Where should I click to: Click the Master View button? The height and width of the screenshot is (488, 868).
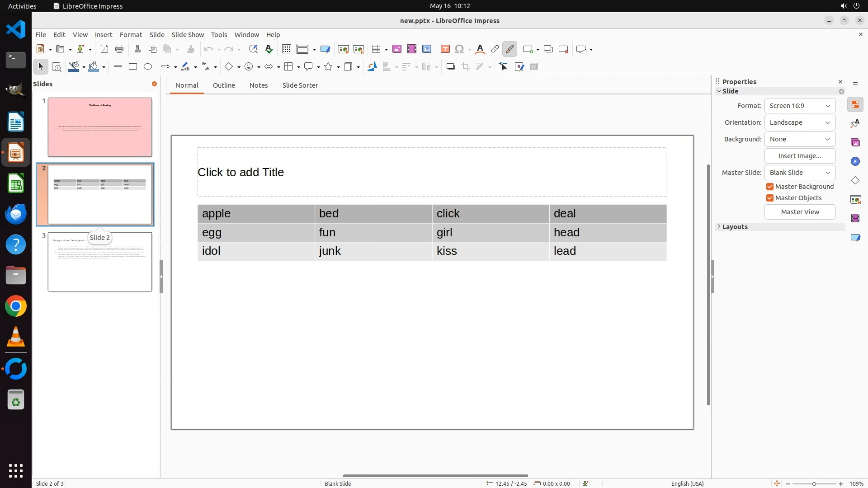coord(800,212)
